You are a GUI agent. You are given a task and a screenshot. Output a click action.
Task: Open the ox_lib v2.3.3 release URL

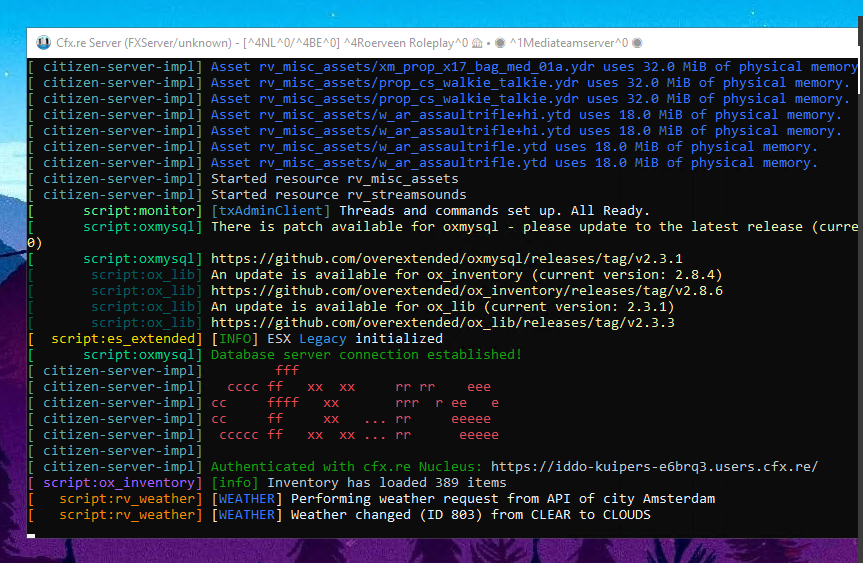(x=442, y=323)
